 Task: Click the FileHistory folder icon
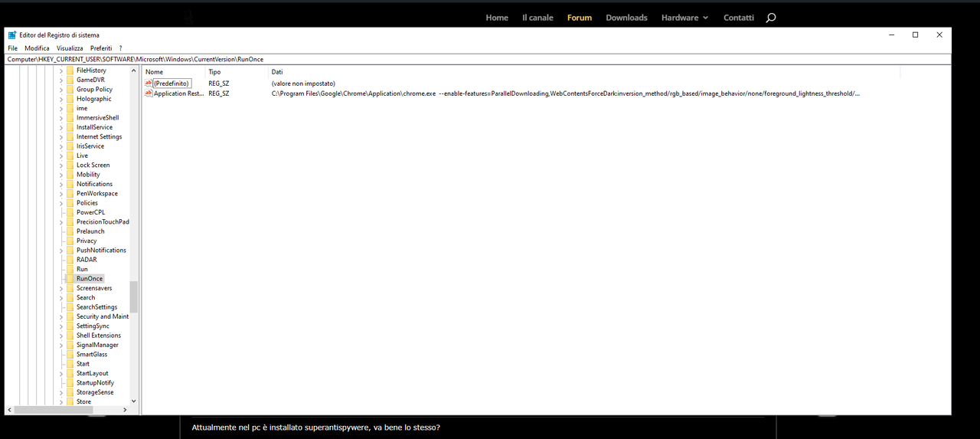point(70,70)
